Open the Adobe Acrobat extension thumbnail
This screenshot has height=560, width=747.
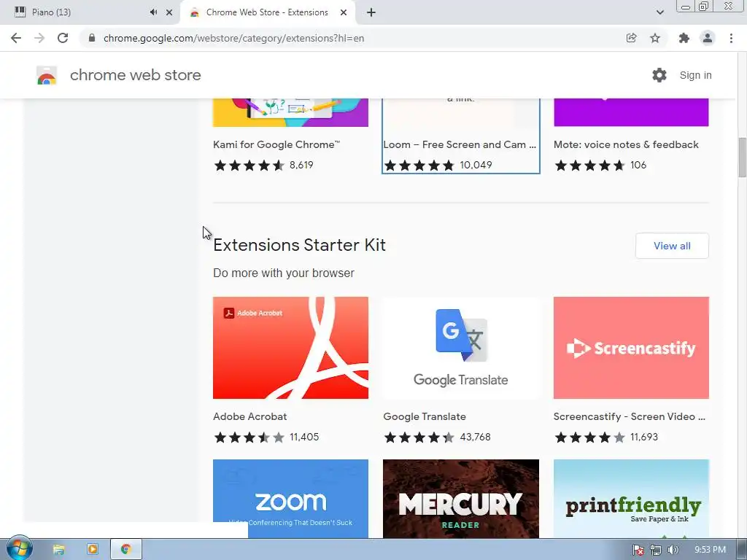(290, 348)
